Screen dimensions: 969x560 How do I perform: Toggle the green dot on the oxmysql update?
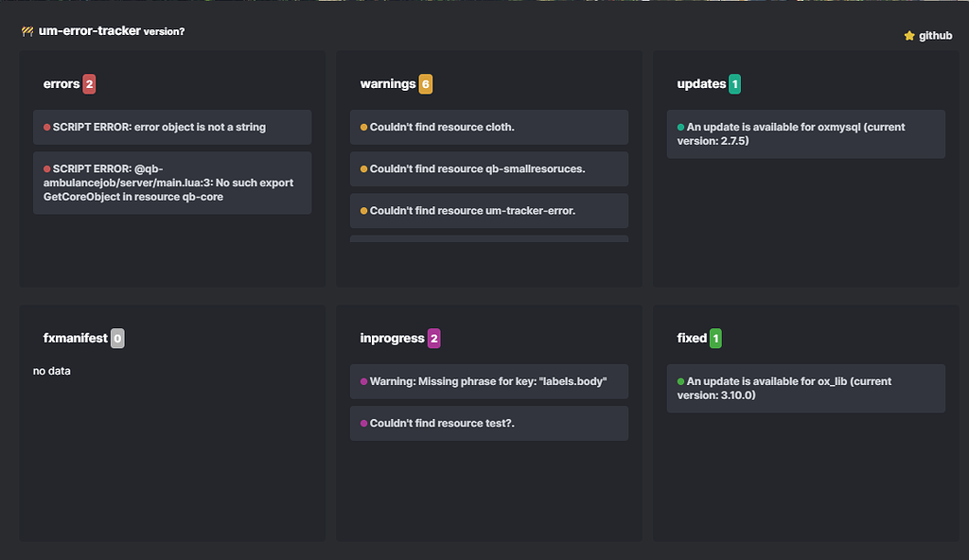[x=679, y=127]
